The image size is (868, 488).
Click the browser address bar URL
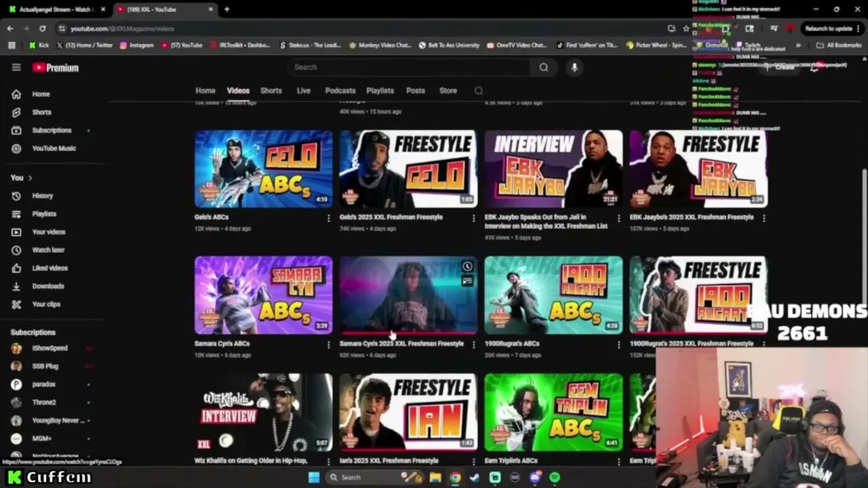click(x=122, y=28)
